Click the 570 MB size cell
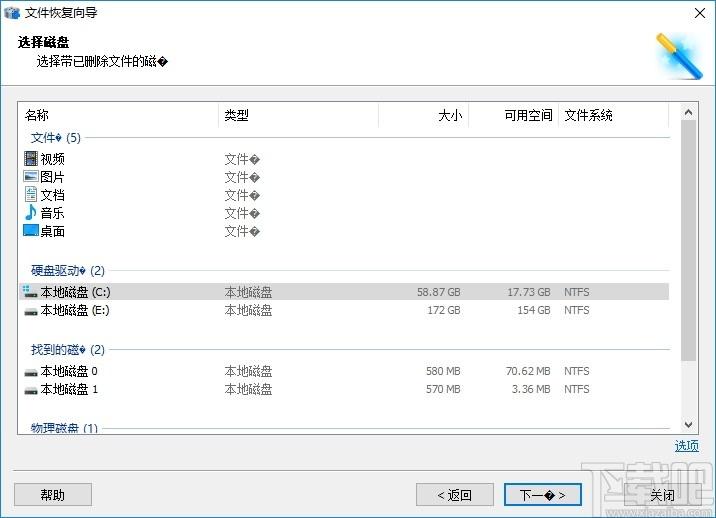 443,389
